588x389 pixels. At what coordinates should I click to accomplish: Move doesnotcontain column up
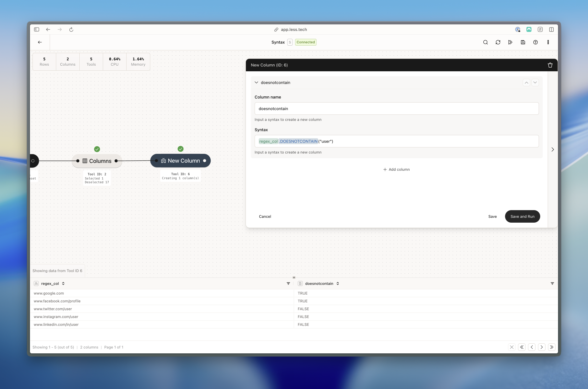click(x=526, y=83)
